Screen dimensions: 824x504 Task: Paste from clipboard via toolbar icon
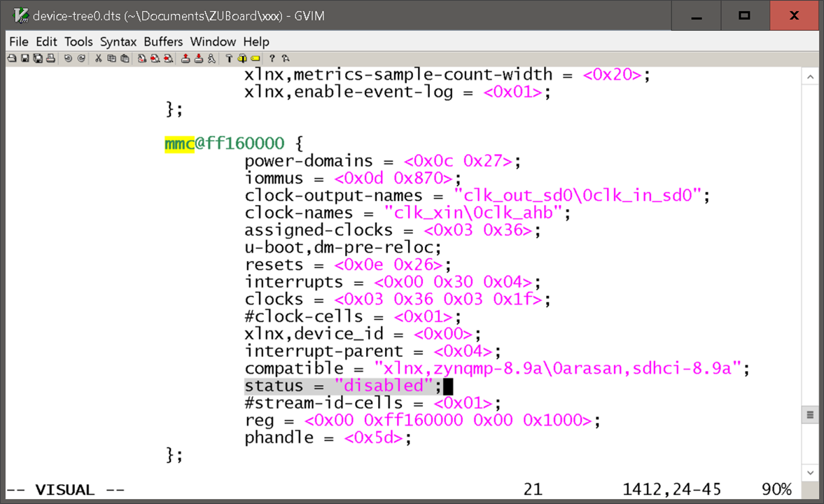(x=125, y=58)
